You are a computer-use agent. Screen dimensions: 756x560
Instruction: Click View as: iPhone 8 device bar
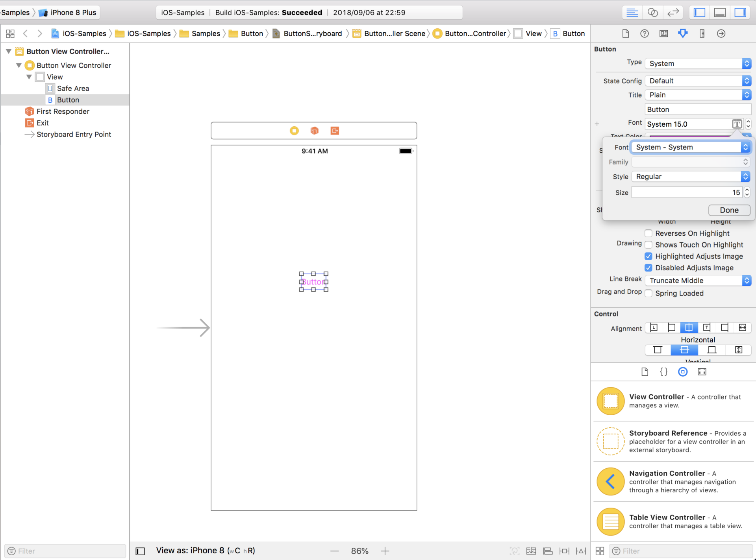tap(206, 551)
